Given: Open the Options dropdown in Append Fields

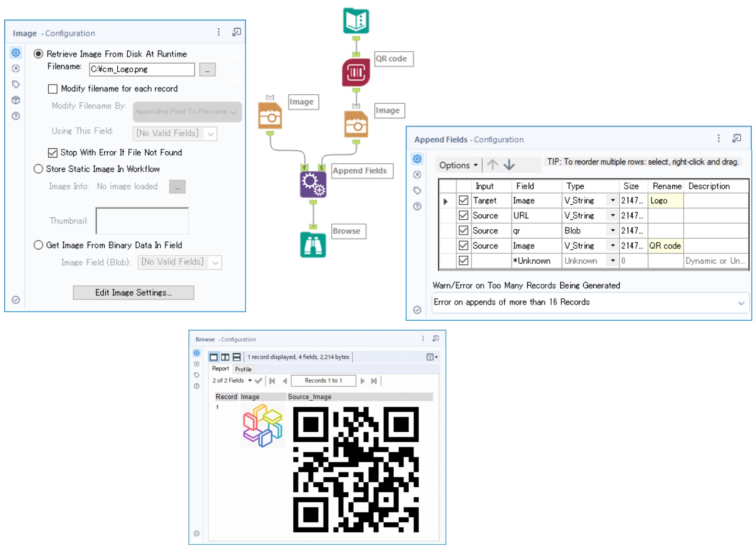Looking at the screenshot, I should pos(458,165).
